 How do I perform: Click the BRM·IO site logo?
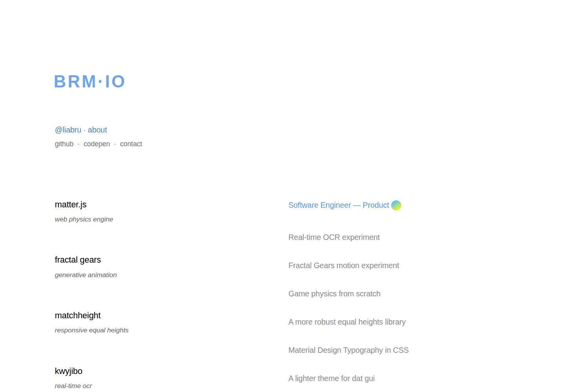(x=89, y=82)
